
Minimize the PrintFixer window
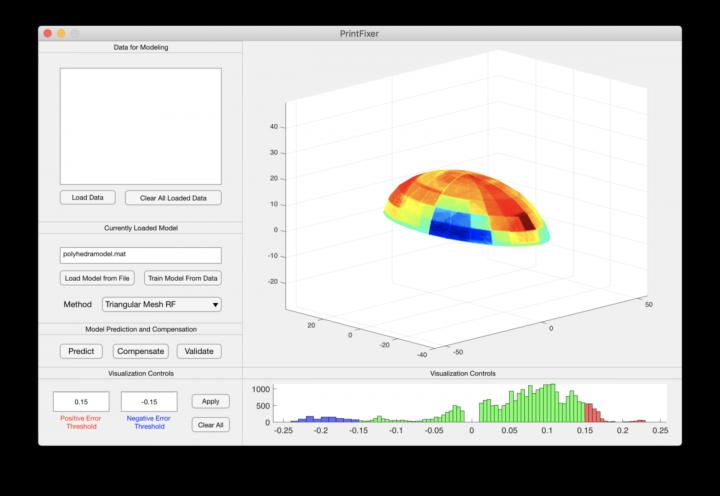(61, 33)
